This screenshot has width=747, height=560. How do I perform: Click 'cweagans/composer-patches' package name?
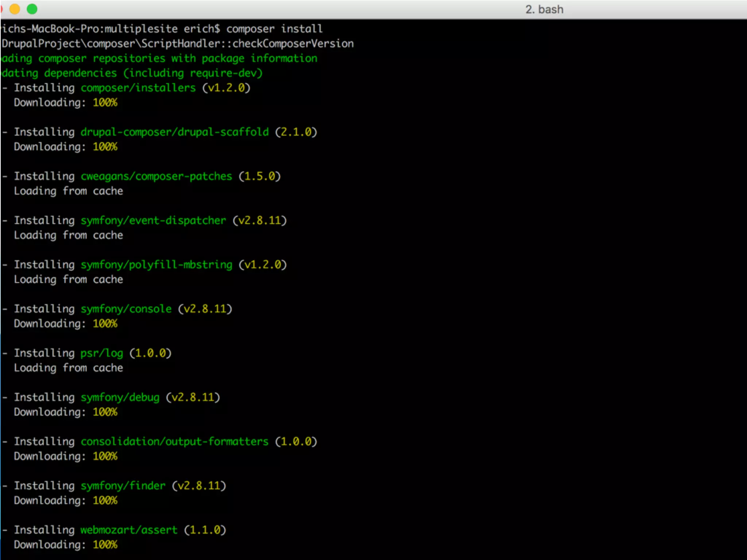coord(156,176)
